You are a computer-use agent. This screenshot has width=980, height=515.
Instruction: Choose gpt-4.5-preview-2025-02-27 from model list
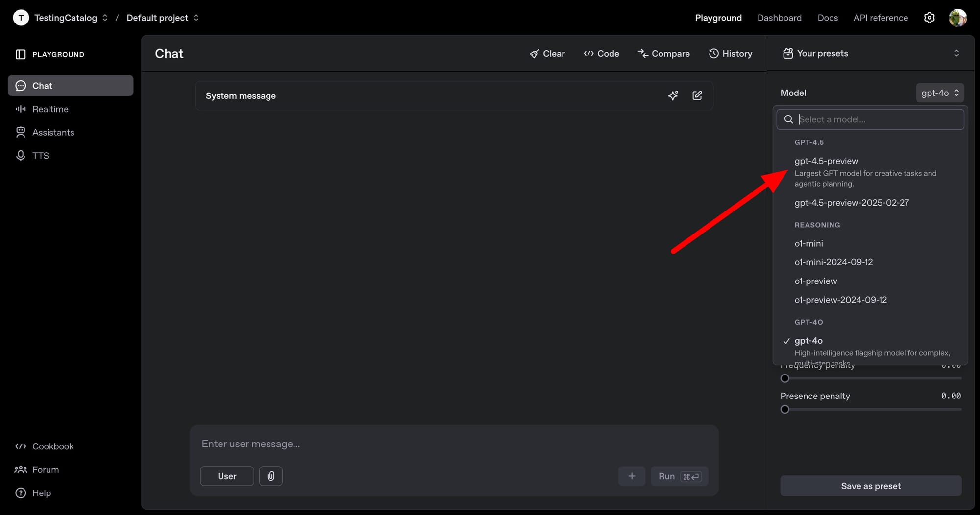870,203
